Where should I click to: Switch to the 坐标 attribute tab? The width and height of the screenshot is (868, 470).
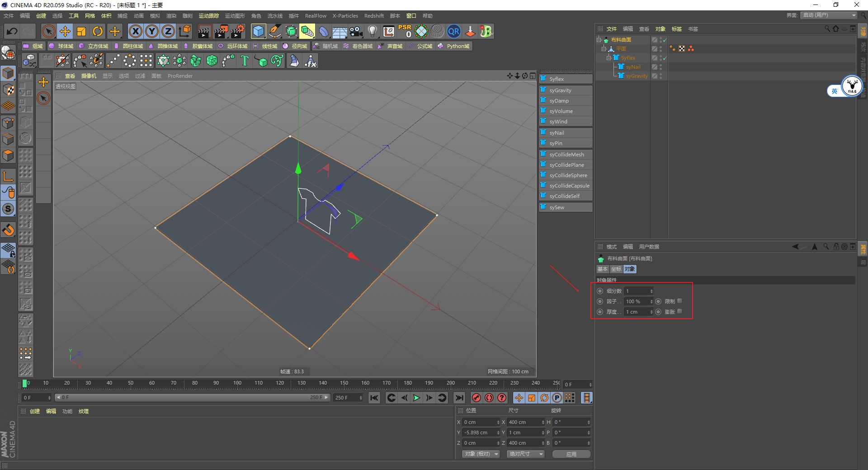[x=616, y=269]
